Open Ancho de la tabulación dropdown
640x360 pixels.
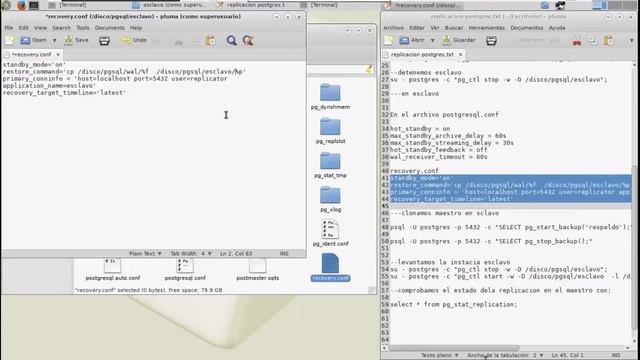[x=506, y=356]
